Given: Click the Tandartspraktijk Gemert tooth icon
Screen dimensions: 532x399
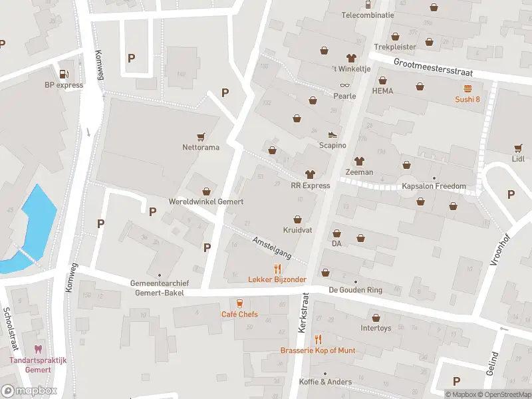Looking at the screenshot, I should click(x=38, y=349).
